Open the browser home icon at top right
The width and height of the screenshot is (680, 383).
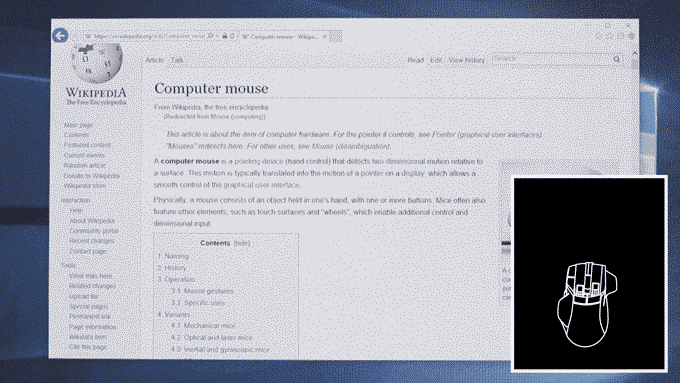point(598,36)
